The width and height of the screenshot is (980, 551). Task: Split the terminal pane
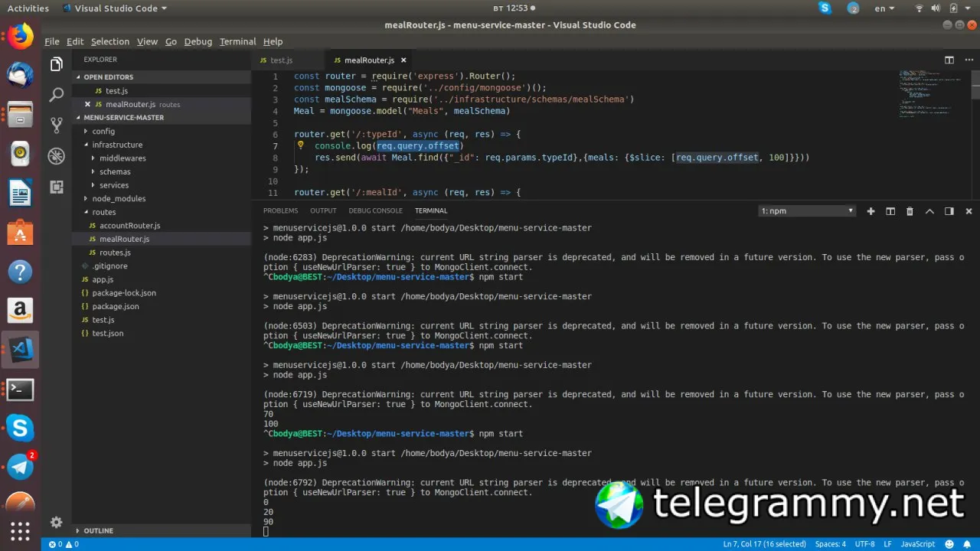(890, 211)
